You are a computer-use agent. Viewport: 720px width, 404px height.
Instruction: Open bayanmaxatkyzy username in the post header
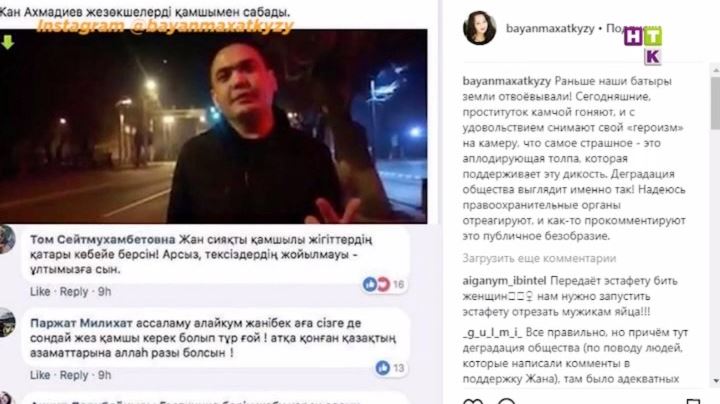[550, 28]
